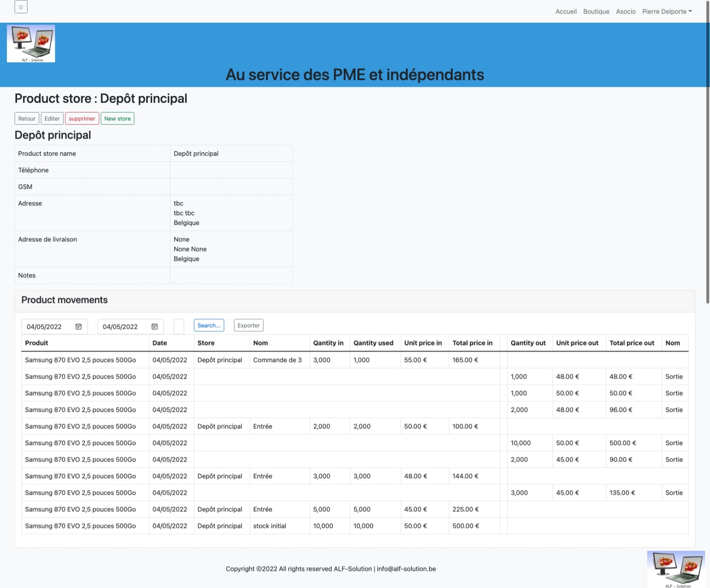Open the hamburger menu toggle
The height and width of the screenshot is (588, 710).
pos(21,7)
